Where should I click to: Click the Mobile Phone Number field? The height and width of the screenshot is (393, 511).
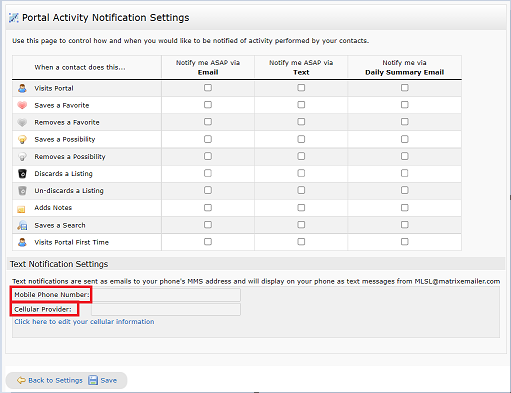tap(166, 295)
